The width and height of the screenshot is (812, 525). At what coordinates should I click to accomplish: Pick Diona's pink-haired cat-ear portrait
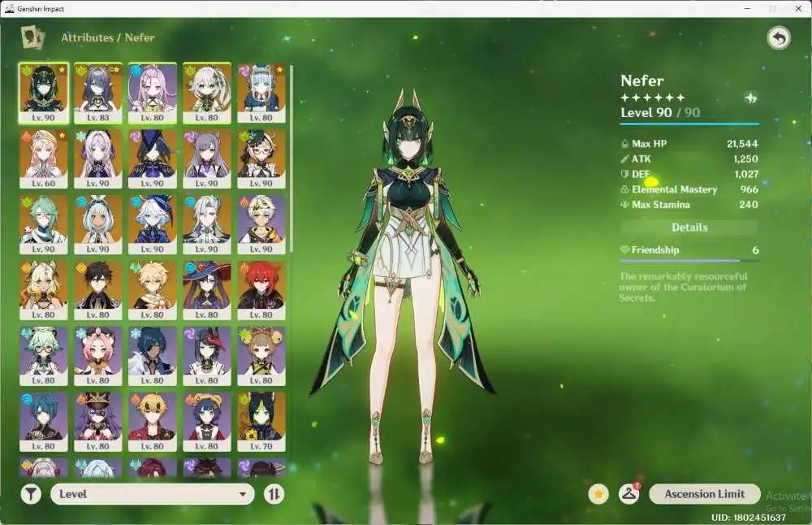[x=98, y=356]
